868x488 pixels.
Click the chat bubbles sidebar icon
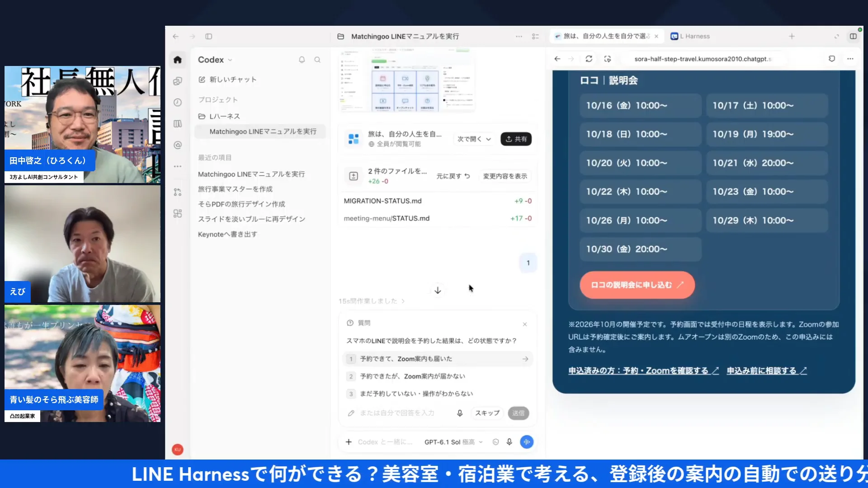click(x=178, y=81)
